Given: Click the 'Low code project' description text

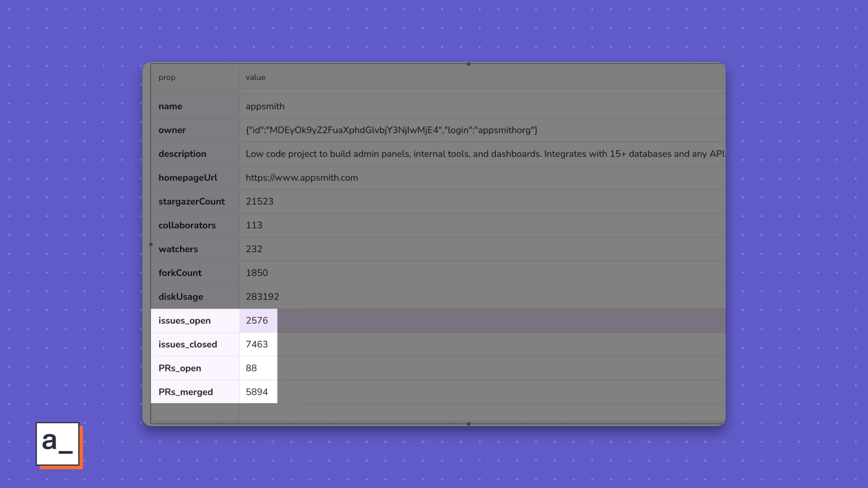Looking at the screenshot, I should pyautogui.click(x=486, y=154).
